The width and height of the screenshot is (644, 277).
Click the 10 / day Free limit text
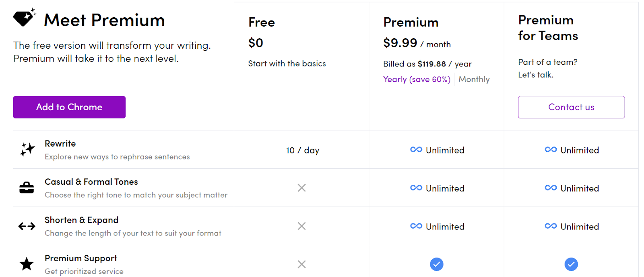tap(303, 150)
